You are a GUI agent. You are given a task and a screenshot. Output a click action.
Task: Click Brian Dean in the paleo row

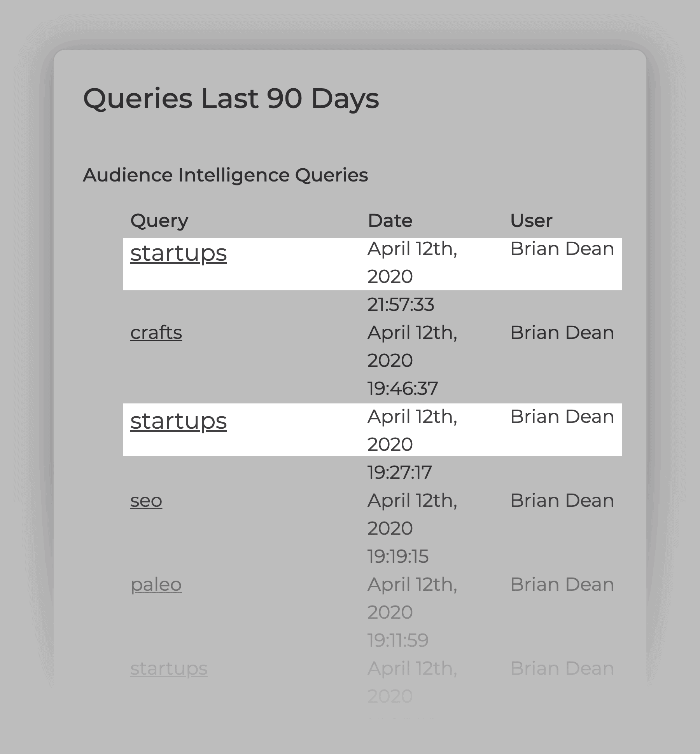point(562,585)
